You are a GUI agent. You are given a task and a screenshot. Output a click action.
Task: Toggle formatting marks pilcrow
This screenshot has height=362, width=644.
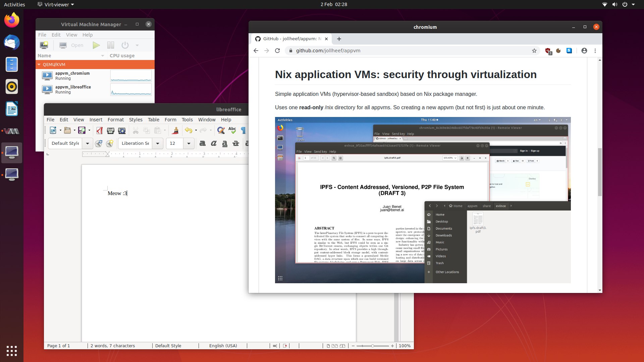click(x=244, y=130)
